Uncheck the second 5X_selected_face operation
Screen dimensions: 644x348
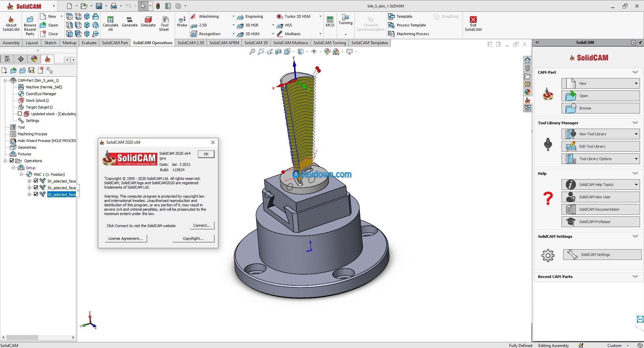[x=36, y=188]
